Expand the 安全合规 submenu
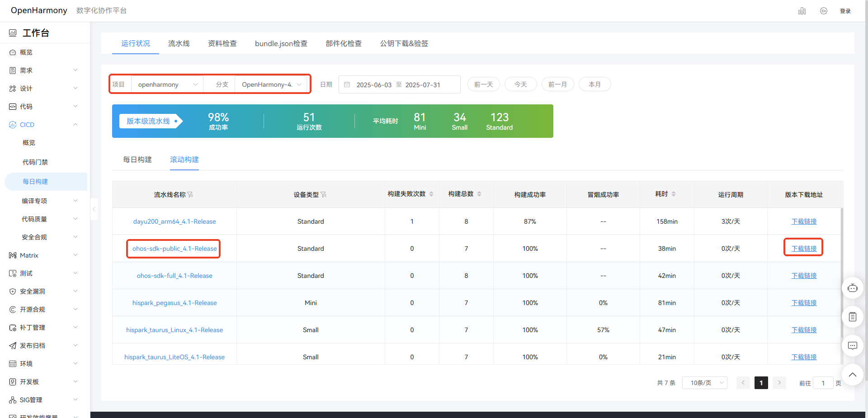Image resolution: width=868 pixels, height=418 pixels. tap(75, 237)
